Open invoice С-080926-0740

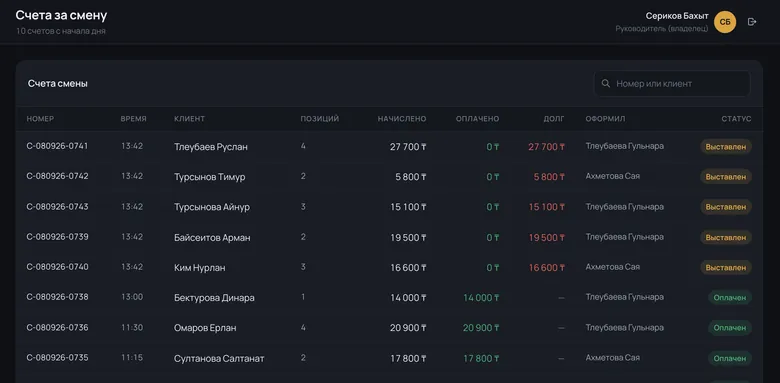pyautogui.click(x=57, y=267)
